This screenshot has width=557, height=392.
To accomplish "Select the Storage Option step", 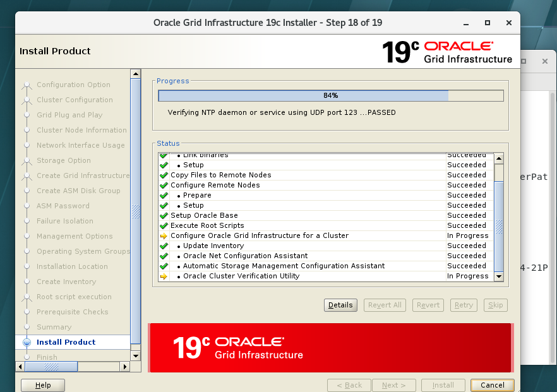I will click(64, 160).
